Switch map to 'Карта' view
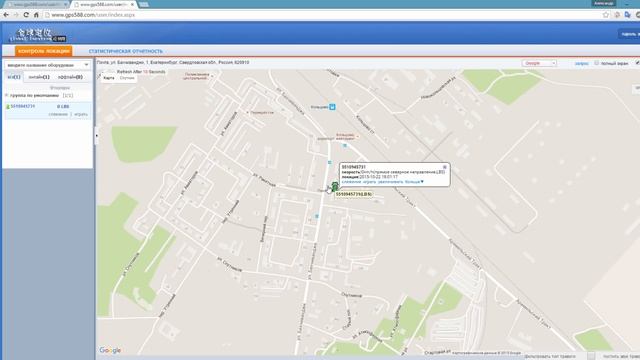 click(109, 78)
